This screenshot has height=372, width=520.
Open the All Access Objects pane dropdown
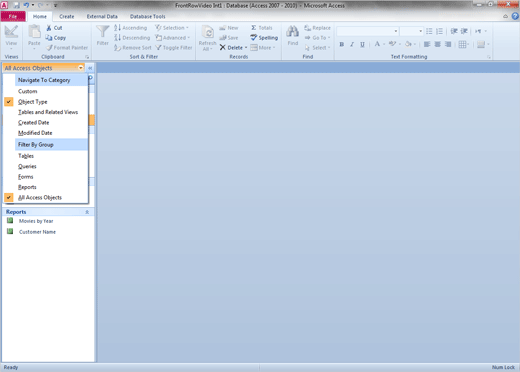(81, 68)
